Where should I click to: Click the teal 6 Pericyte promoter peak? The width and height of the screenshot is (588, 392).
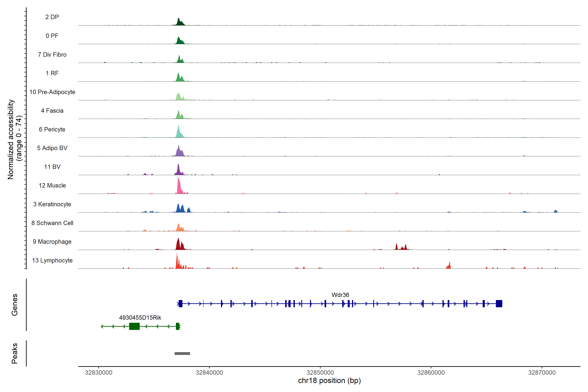pos(179,132)
